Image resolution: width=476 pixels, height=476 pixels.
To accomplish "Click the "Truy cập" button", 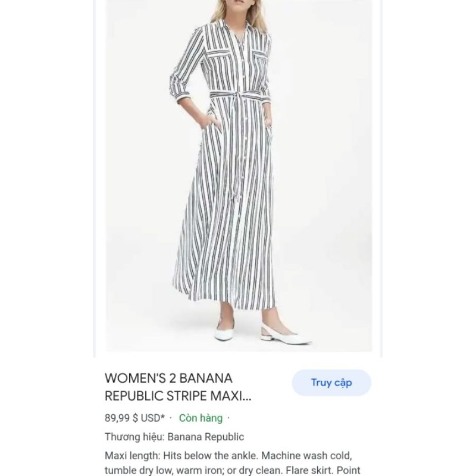I will 331,383.
